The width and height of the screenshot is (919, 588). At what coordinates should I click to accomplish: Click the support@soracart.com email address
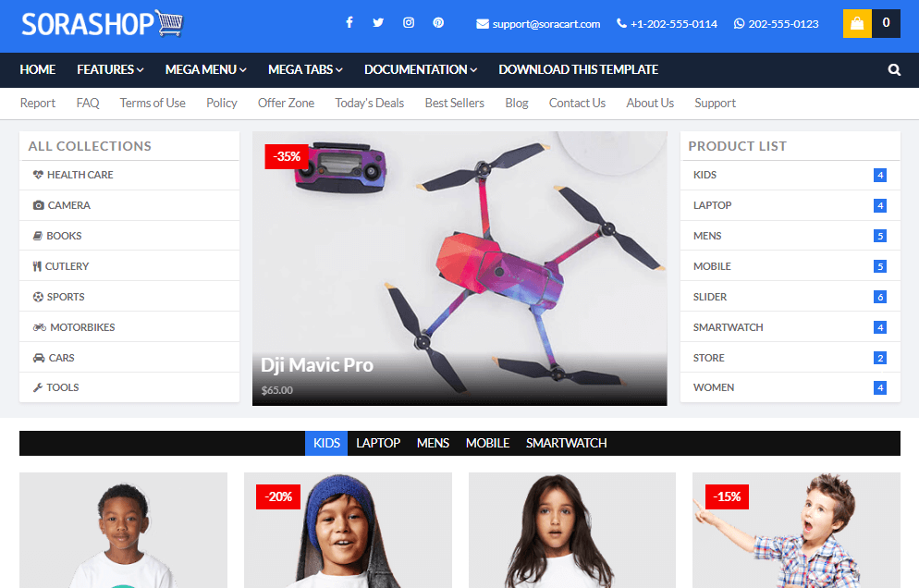click(546, 24)
